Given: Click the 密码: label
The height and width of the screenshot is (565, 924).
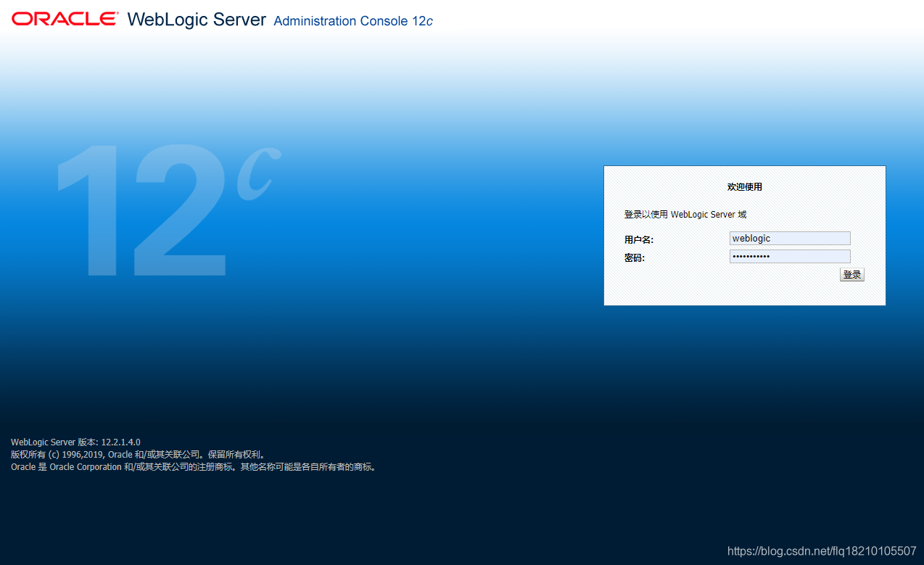Looking at the screenshot, I should 635,257.
